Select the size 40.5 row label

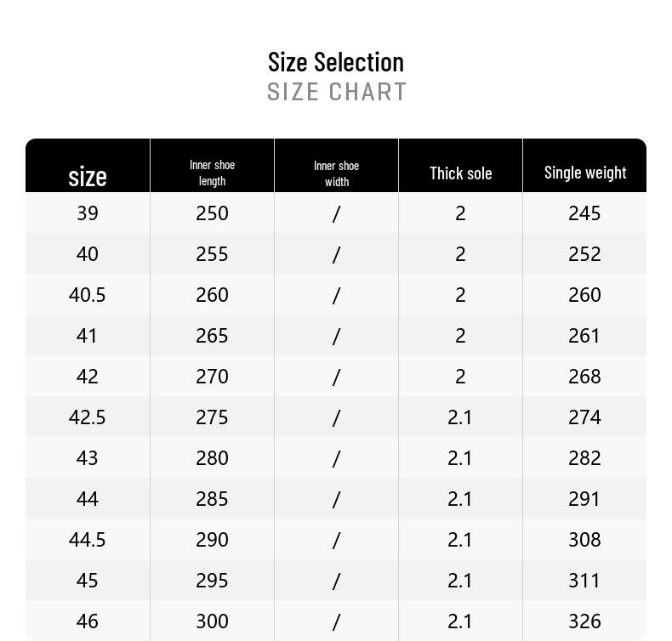tap(88, 295)
